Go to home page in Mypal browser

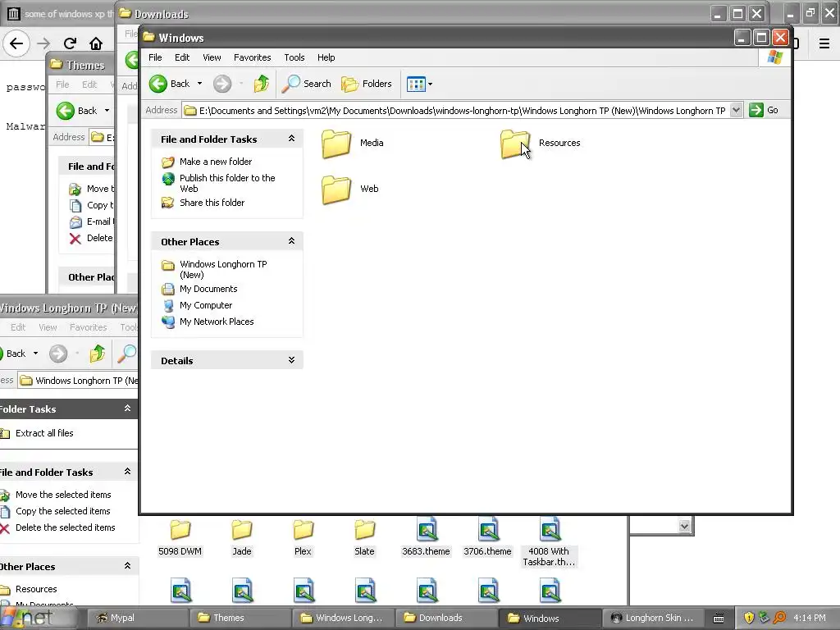96,43
